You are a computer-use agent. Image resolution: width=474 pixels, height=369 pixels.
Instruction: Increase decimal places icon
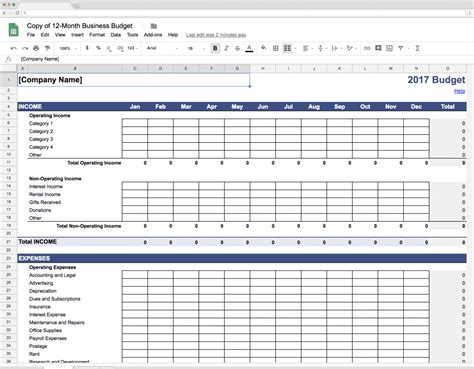(120, 48)
